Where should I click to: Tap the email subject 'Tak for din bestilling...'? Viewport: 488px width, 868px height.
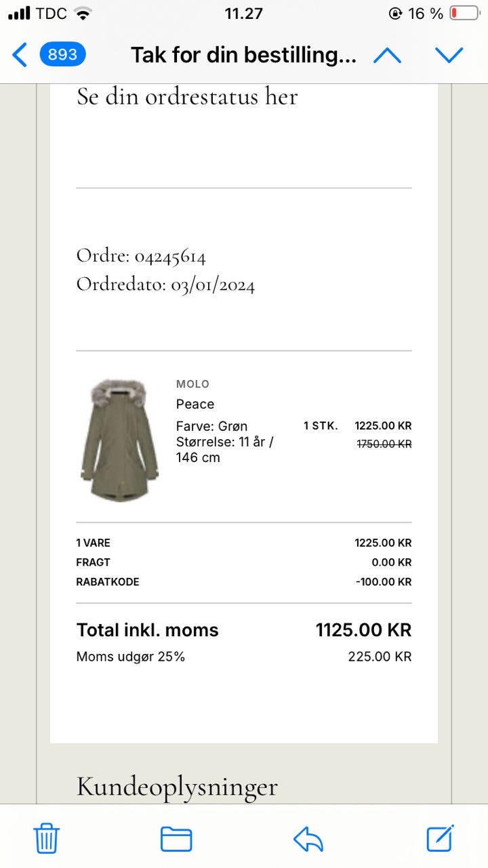pyautogui.click(x=243, y=55)
